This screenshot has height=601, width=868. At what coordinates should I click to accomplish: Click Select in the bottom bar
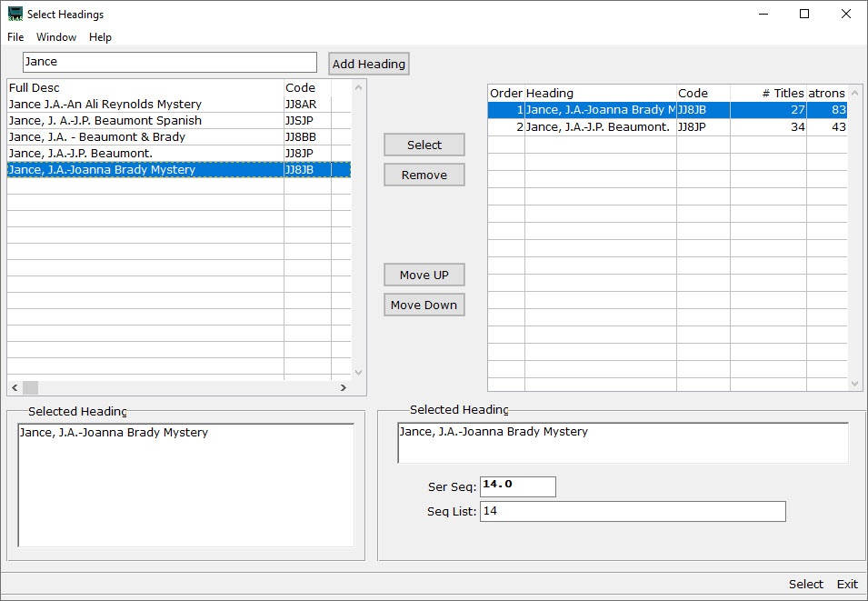pyautogui.click(x=805, y=584)
